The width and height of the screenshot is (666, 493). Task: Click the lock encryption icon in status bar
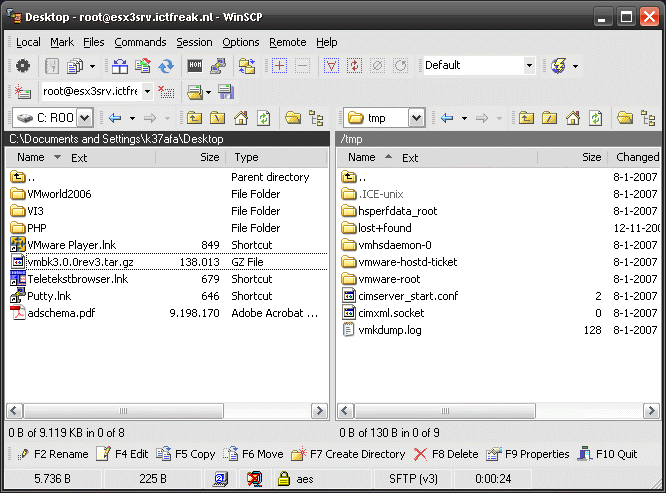point(283,480)
